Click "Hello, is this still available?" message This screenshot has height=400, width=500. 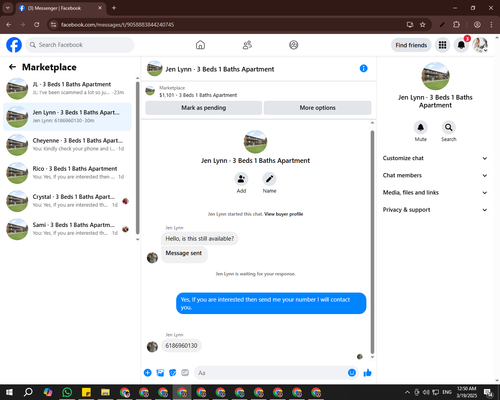pos(200,239)
